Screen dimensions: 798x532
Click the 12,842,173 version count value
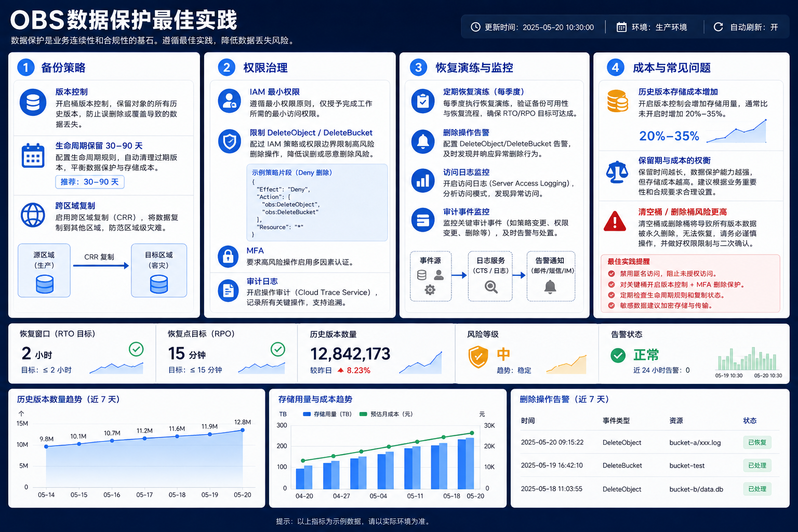350,354
